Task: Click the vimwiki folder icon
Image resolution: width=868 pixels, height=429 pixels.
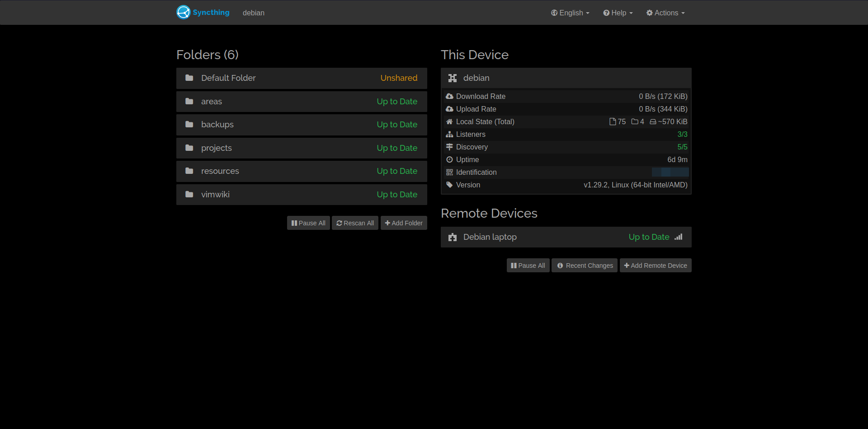Action: click(189, 194)
